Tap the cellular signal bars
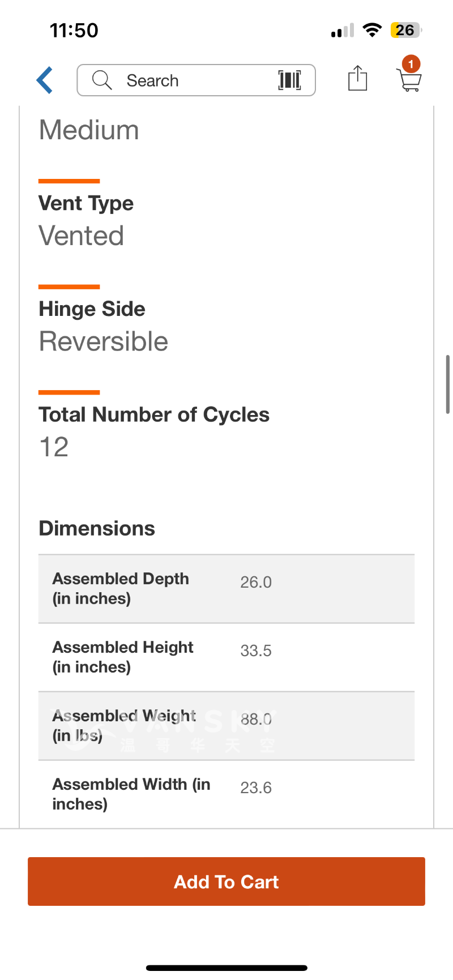 tap(343, 31)
